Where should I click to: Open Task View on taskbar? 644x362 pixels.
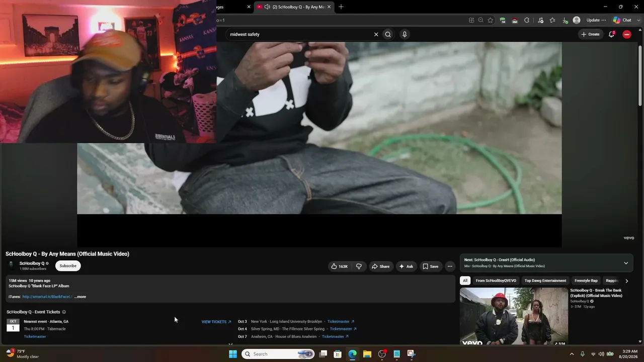pyautogui.click(x=324, y=354)
